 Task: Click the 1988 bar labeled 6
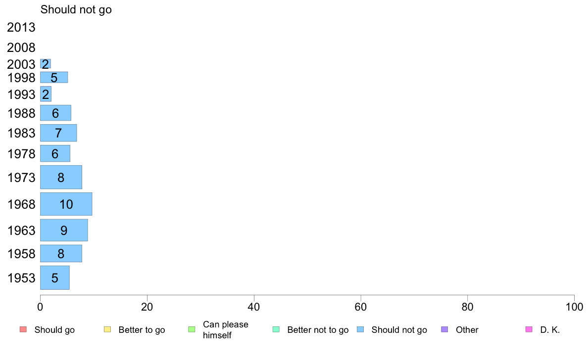pyautogui.click(x=55, y=113)
